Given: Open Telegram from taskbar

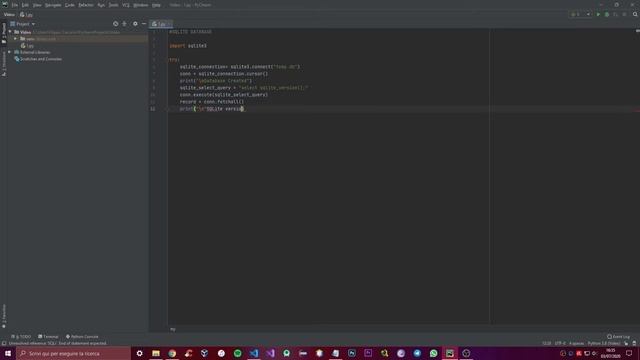Looking at the screenshot, I should coord(417,353).
